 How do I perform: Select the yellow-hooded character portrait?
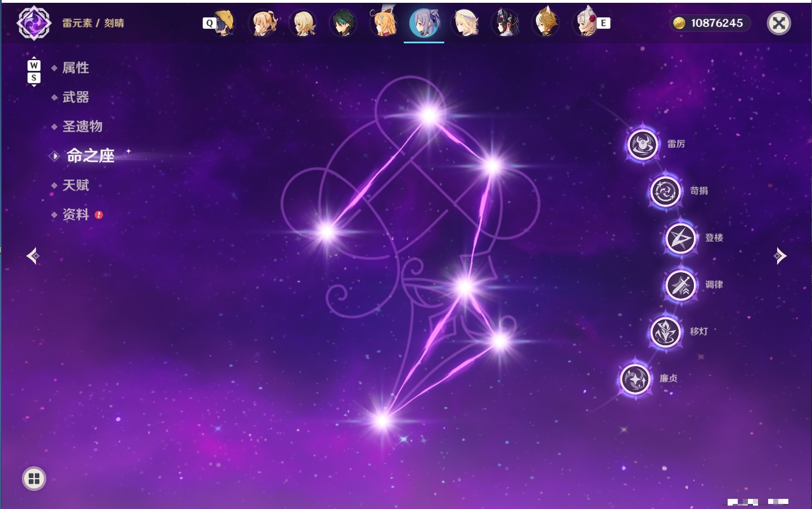tap(225, 23)
